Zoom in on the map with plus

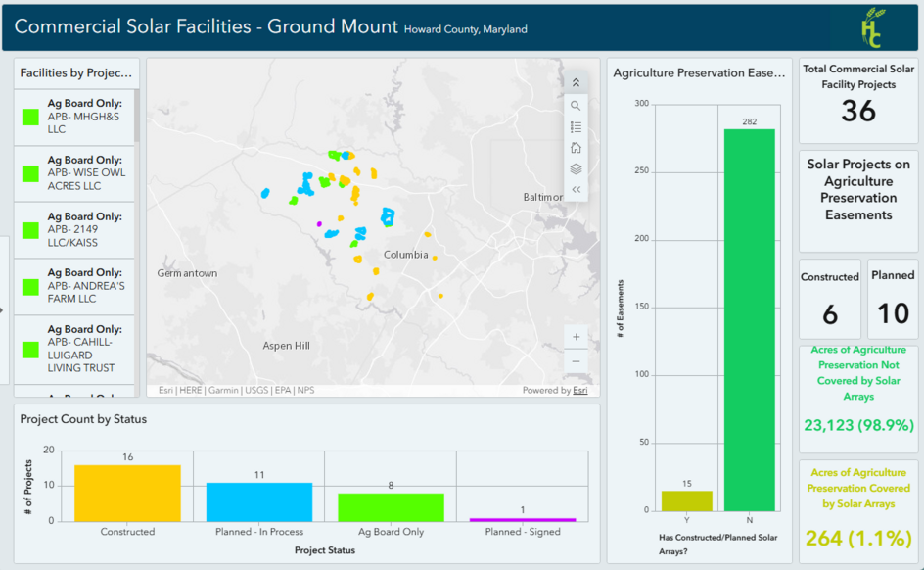tap(576, 337)
